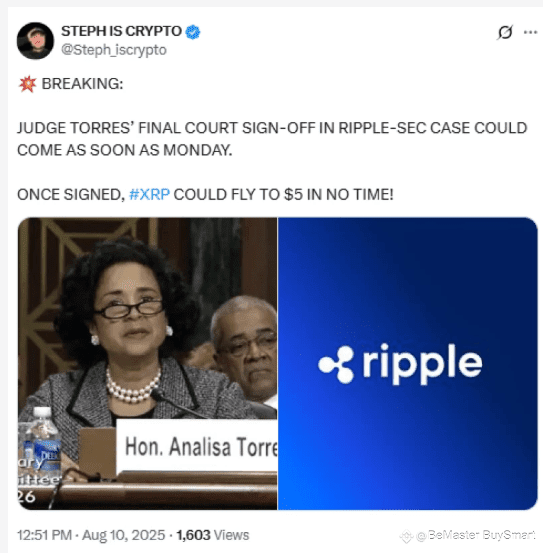543x553 pixels.
Task: Click the Grok slashed-circle icon
Action: click(505, 32)
